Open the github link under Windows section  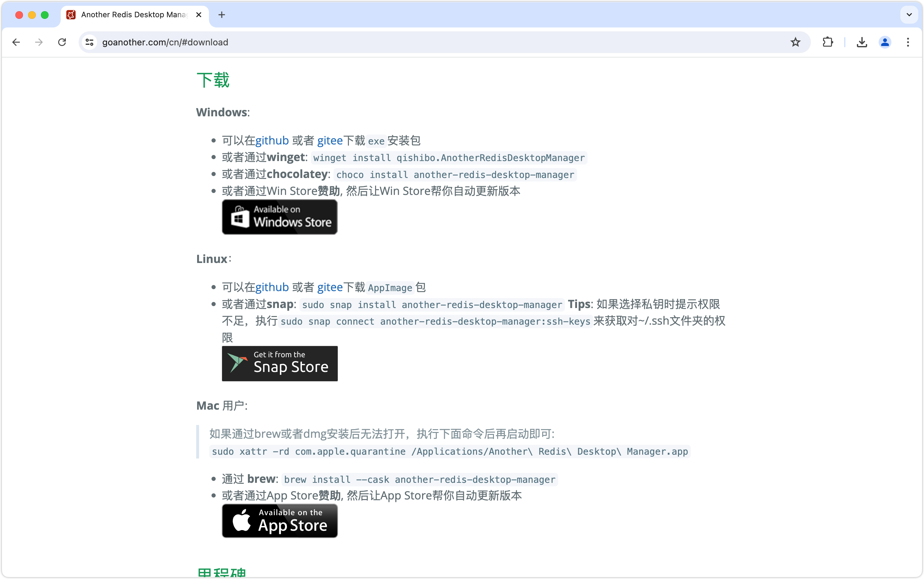[x=272, y=141]
